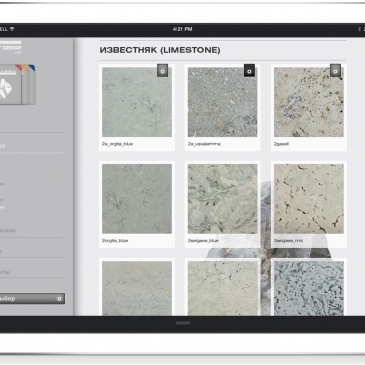
Task: Click the circle icon inside the выбор button
Action: pyautogui.click(x=59, y=299)
